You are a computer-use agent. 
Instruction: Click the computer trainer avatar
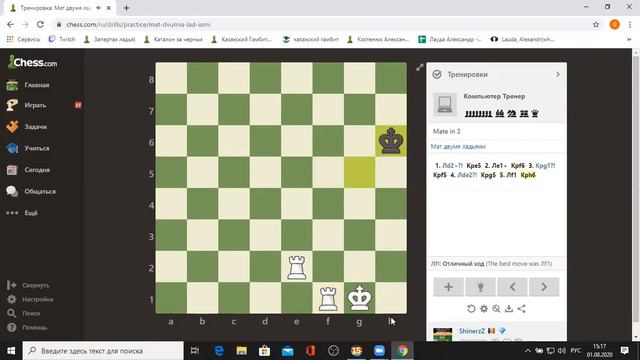point(445,104)
